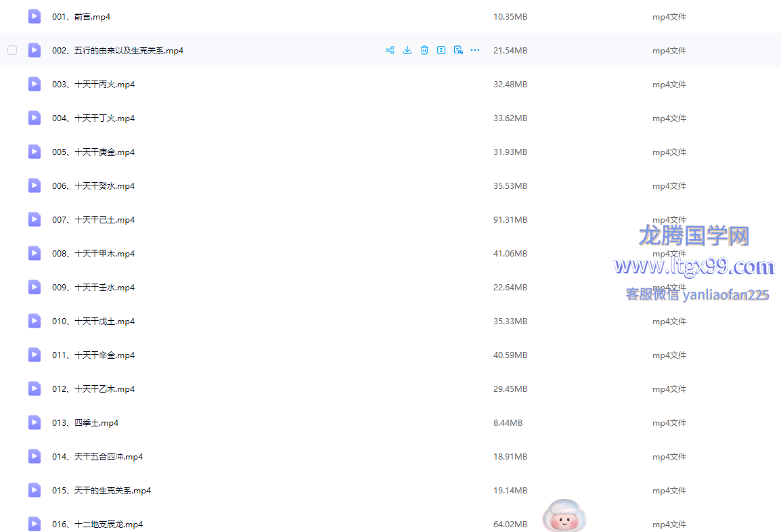Screen dimensions: 781x532
Task: Click the AI subtitle icon on file 002
Action: pos(458,50)
